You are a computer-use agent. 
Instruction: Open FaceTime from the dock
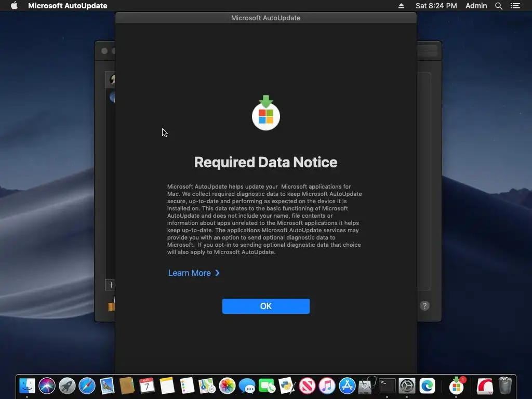click(x=267, y=386)
